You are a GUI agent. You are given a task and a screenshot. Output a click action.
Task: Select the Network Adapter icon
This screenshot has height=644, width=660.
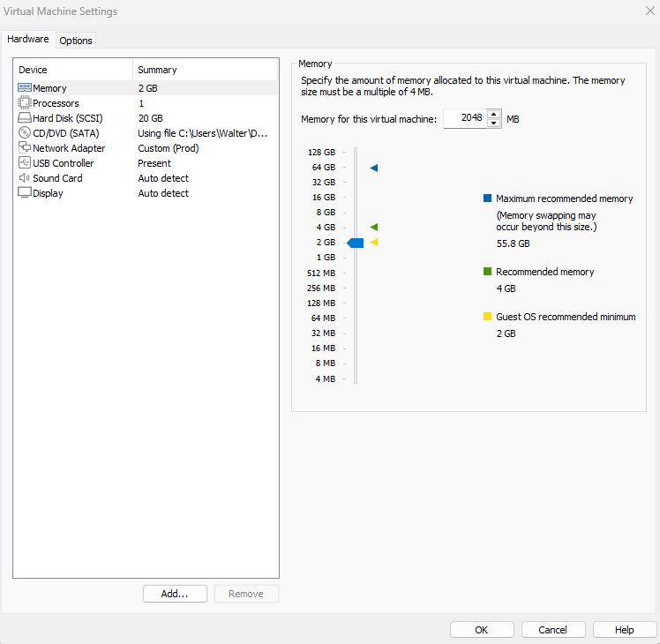pos(25,148)
